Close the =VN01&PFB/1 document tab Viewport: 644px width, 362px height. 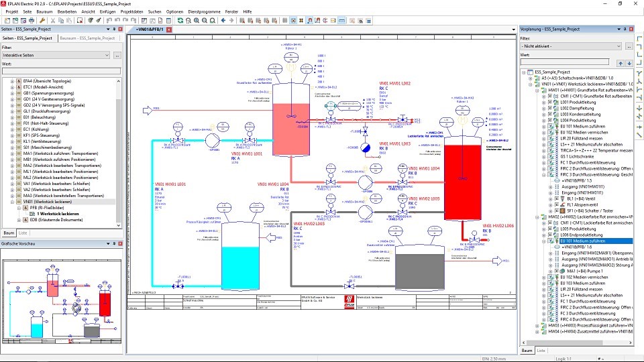(x=169, y=30)
